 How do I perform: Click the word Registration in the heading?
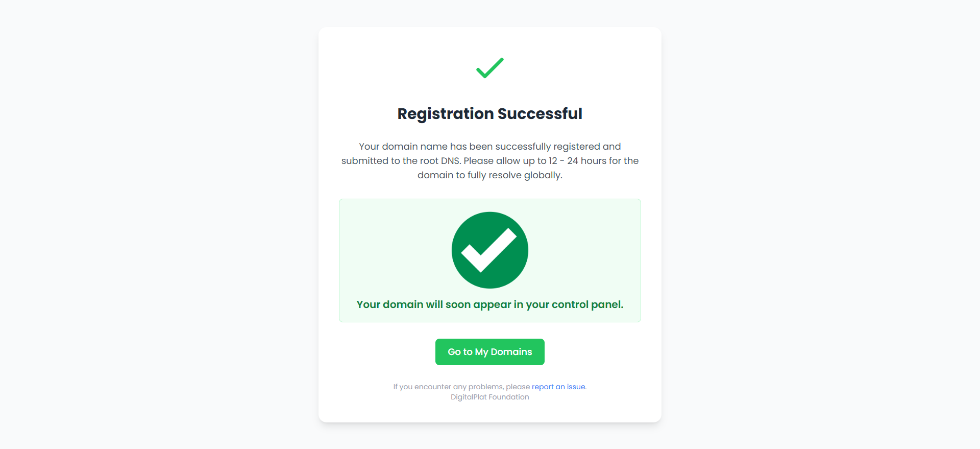pos(445,113)
